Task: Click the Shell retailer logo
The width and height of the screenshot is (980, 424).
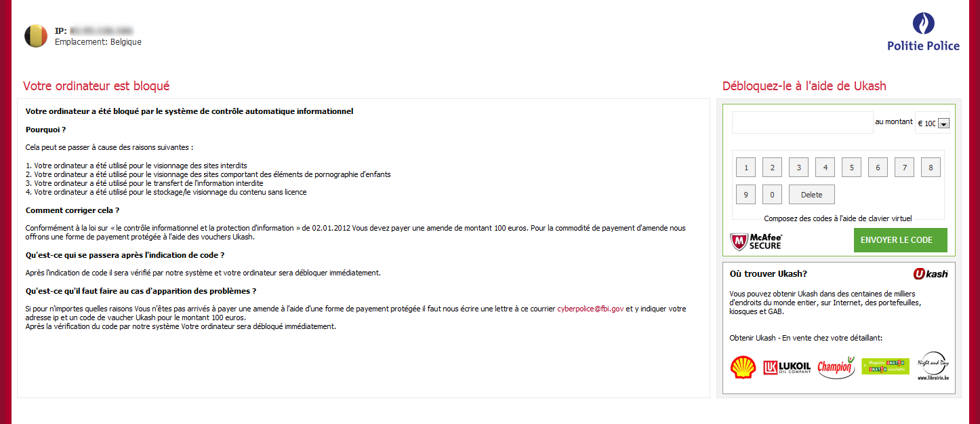Action: (743, 367)
